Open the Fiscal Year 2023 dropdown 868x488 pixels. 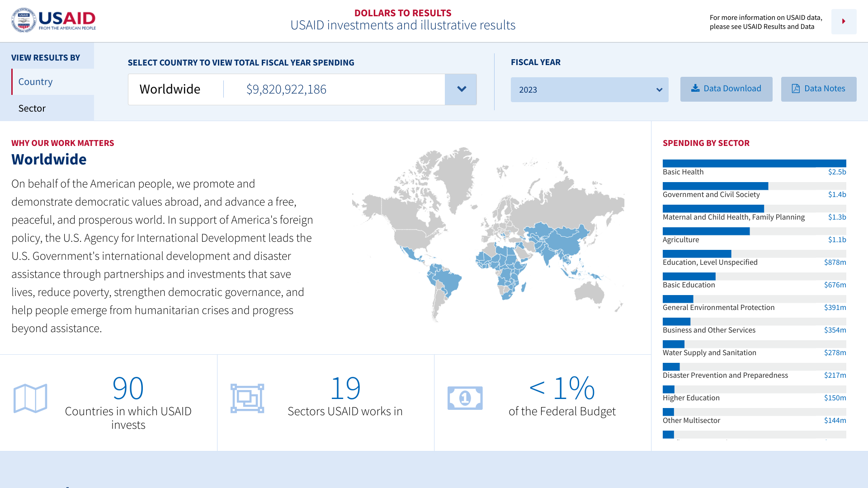(x=589, y=89)
